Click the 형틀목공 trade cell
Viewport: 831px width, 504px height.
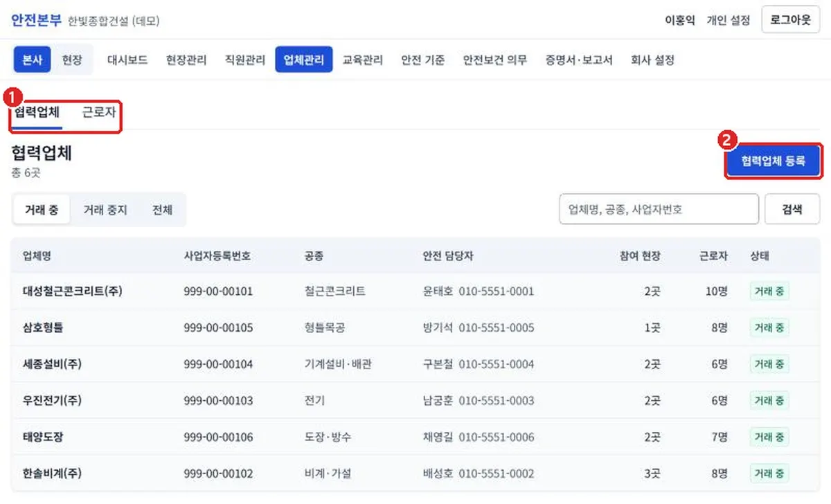(x=324, y=327)
